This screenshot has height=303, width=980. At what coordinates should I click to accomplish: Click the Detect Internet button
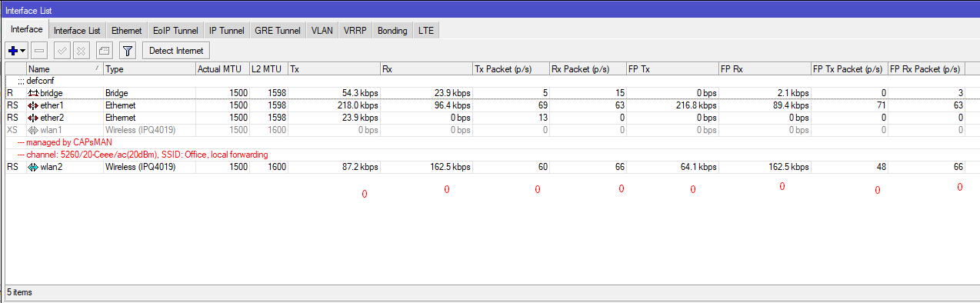click(176, 50)
